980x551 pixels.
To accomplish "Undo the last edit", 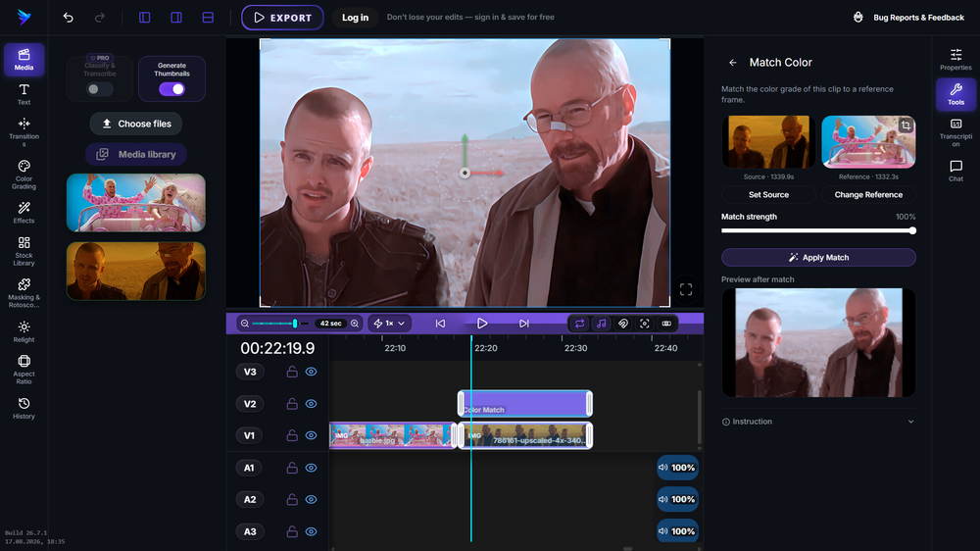I will pos(69,18).
